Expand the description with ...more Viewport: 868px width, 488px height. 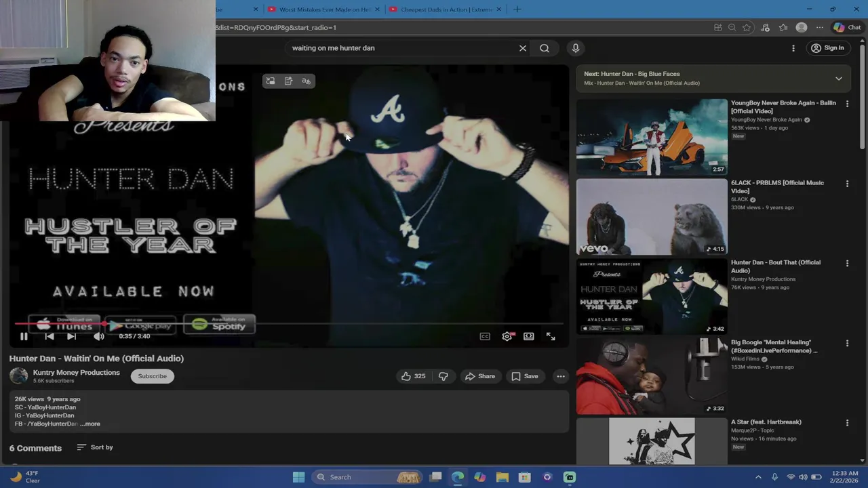[x=90, y=424]
